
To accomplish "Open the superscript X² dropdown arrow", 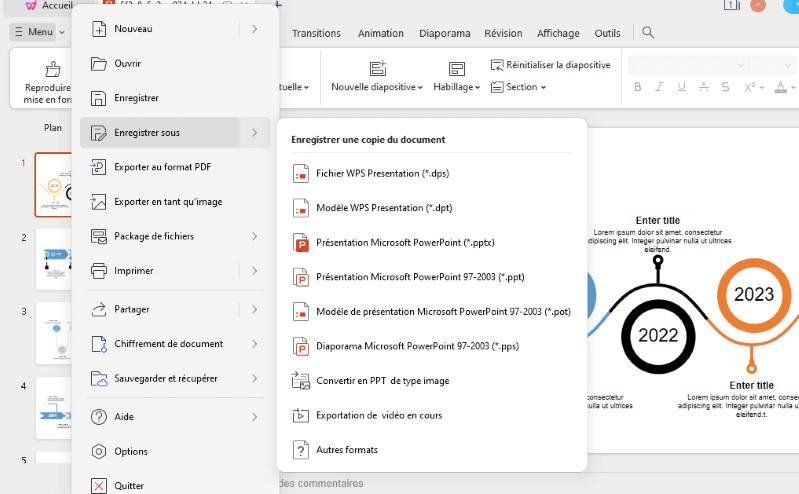I will click(x=762, y=88).
